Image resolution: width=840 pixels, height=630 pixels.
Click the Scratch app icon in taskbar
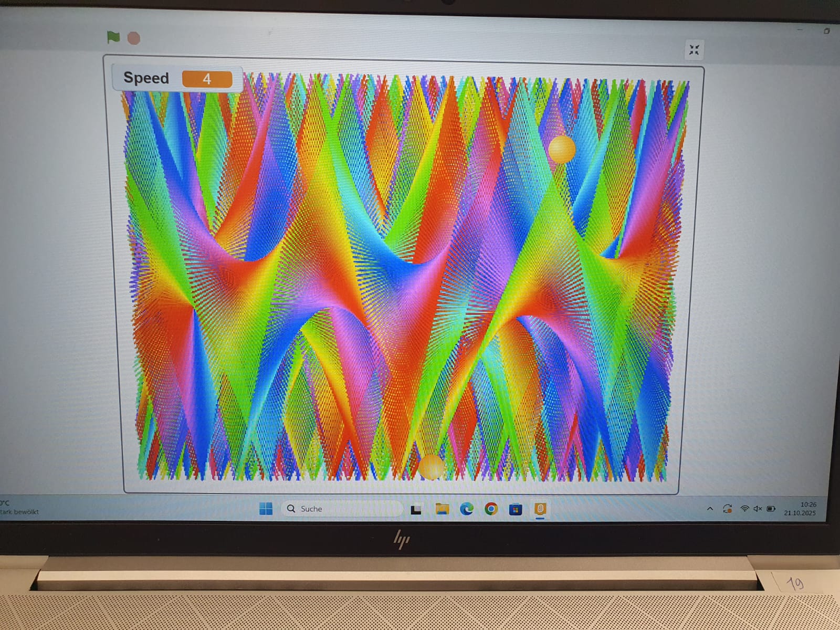[540, 509]
